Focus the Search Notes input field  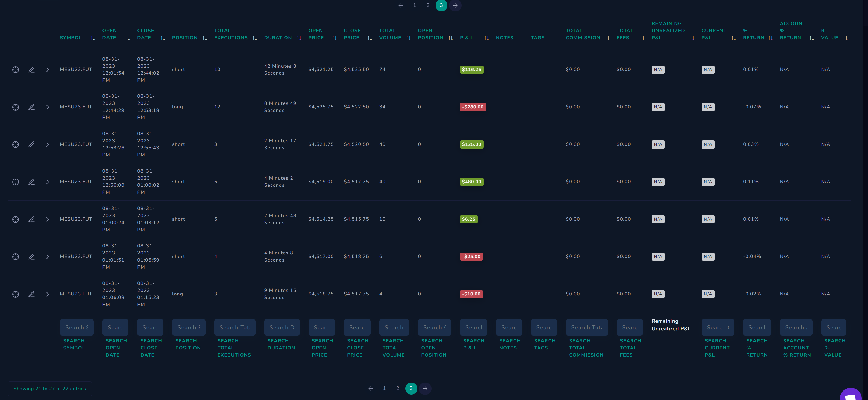(x=509, y=327)
